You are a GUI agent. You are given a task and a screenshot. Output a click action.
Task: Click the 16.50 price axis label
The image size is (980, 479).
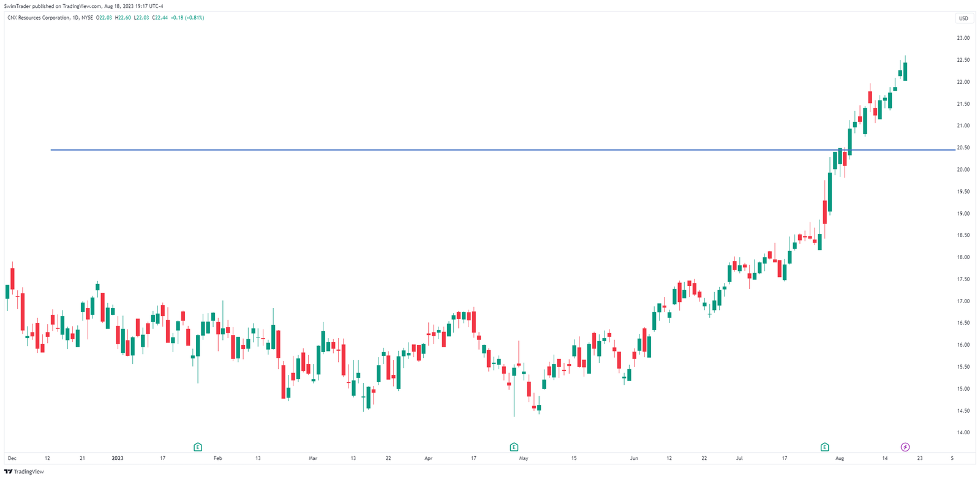(x=963, y=323)
